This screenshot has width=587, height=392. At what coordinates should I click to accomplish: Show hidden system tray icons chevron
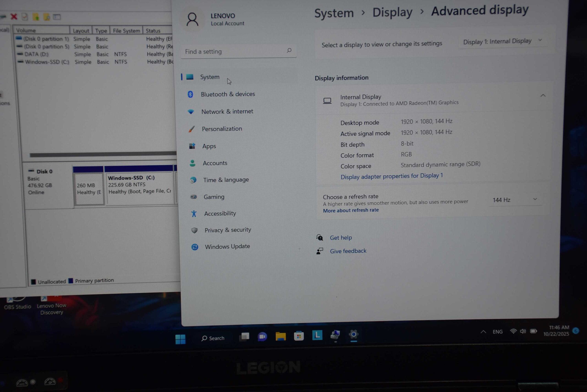coord(483,332)
